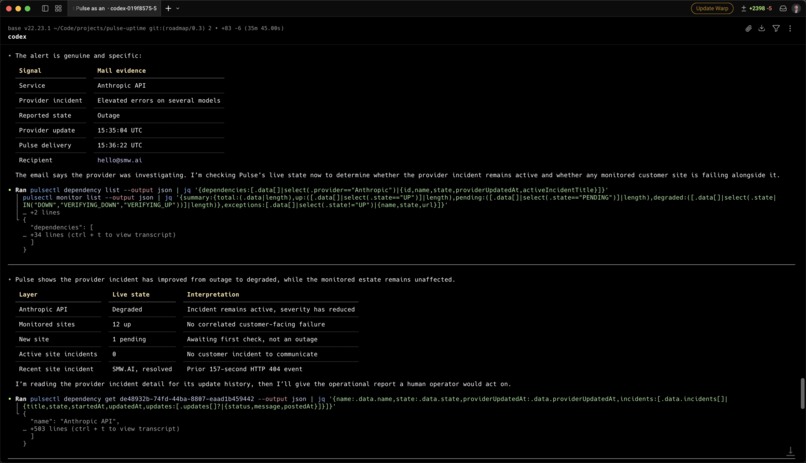Jump to bottom with the down-arrow icon
The width and height of the screenshot is (806, 463).
click(x=791, y=451)
